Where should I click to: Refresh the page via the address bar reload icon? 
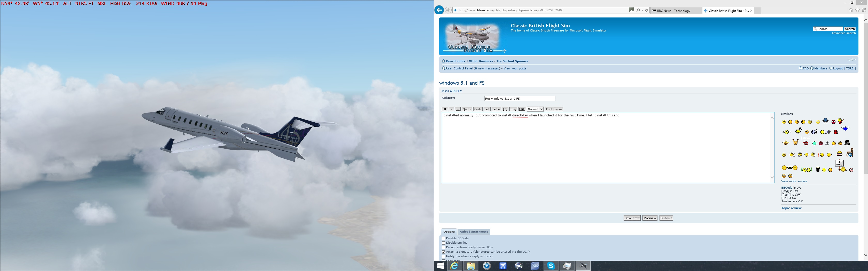click(647, 10)
